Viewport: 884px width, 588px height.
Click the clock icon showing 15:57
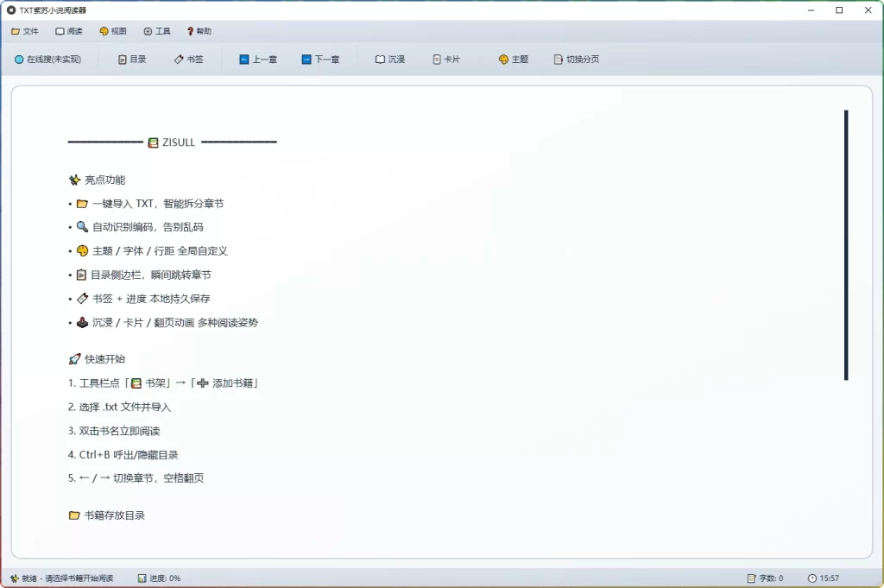pos(812,578)
